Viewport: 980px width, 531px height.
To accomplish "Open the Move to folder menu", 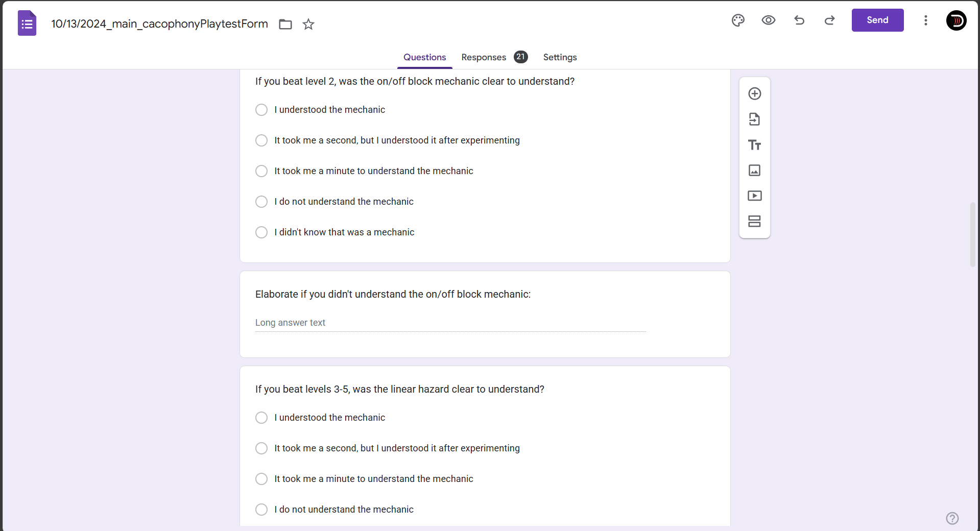I will point(285,25).
